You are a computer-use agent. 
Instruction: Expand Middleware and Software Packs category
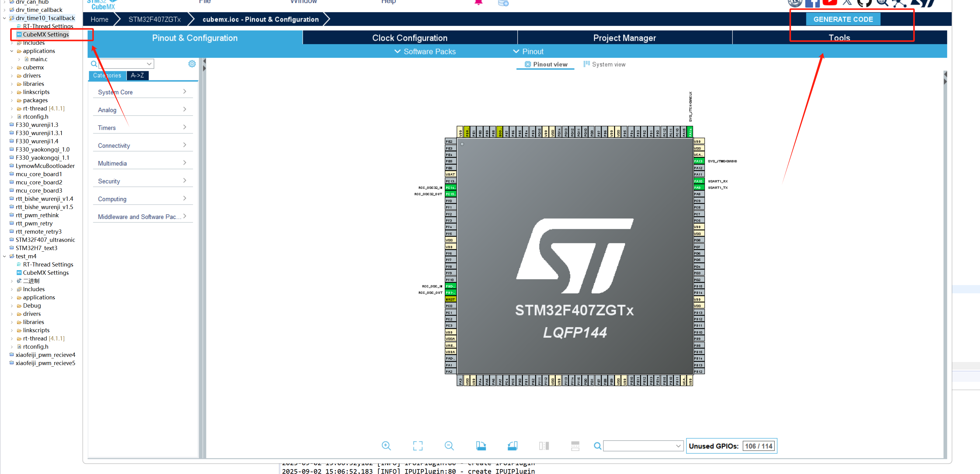143,217
